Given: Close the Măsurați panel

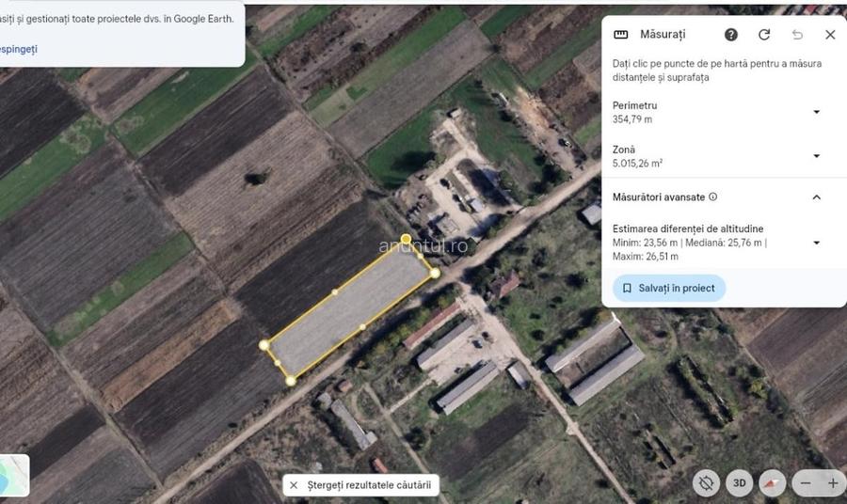Looking at the screenshot, I should [x=830, y=35].
